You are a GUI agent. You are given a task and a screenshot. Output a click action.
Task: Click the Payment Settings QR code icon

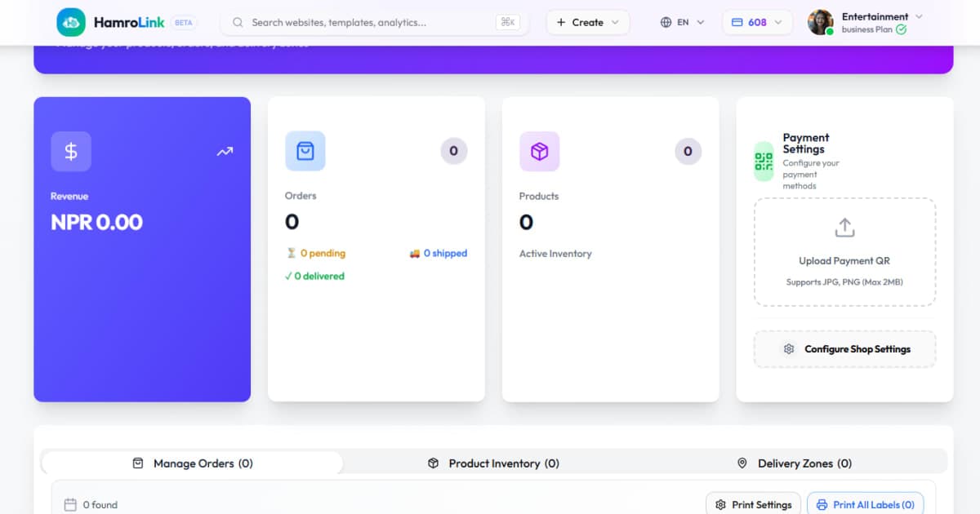pyautogui.click(x=764, y=162)
